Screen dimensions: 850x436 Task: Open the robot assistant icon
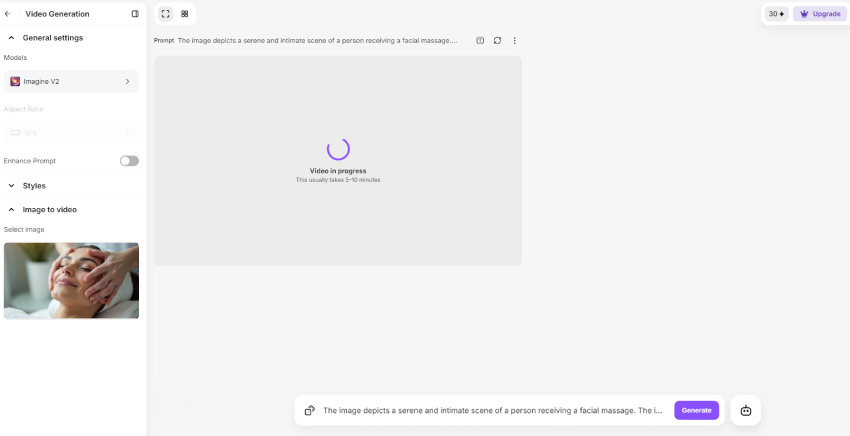[x=746, y=411]
